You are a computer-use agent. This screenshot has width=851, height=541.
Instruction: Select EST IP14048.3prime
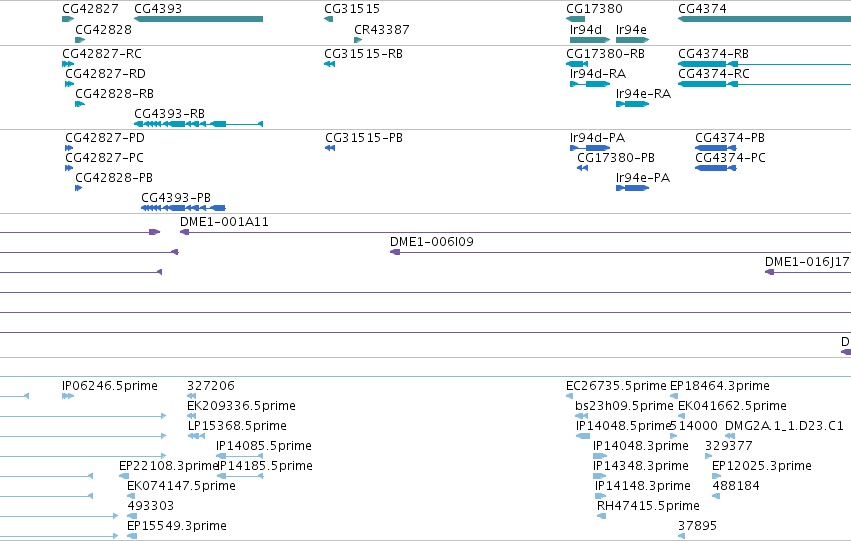[600, 456]
